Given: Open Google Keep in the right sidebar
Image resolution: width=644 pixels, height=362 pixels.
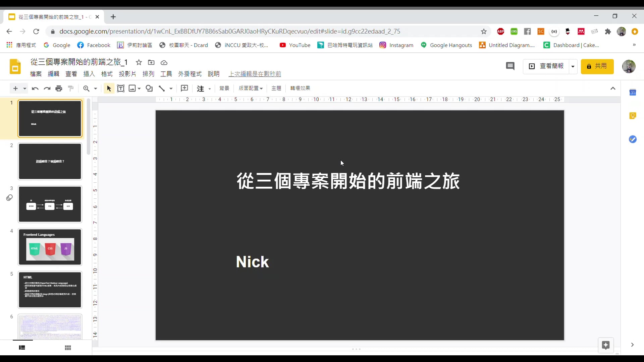Looking at the screenshot, I should point(633,116).
